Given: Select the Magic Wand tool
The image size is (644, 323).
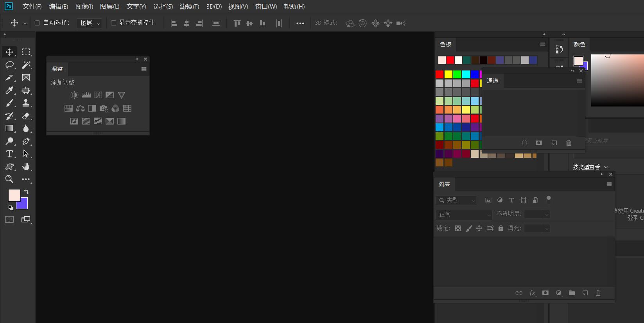Looking at the screenshot, I should [26, 65].
